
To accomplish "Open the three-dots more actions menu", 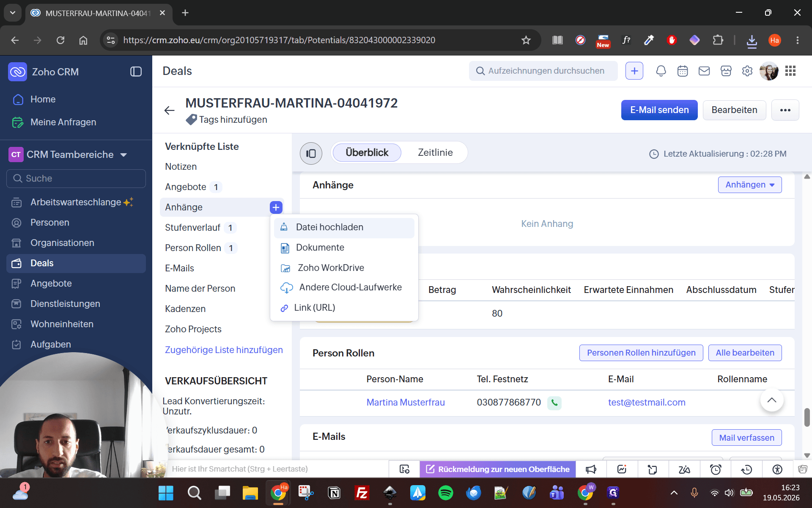I will 785,110.
